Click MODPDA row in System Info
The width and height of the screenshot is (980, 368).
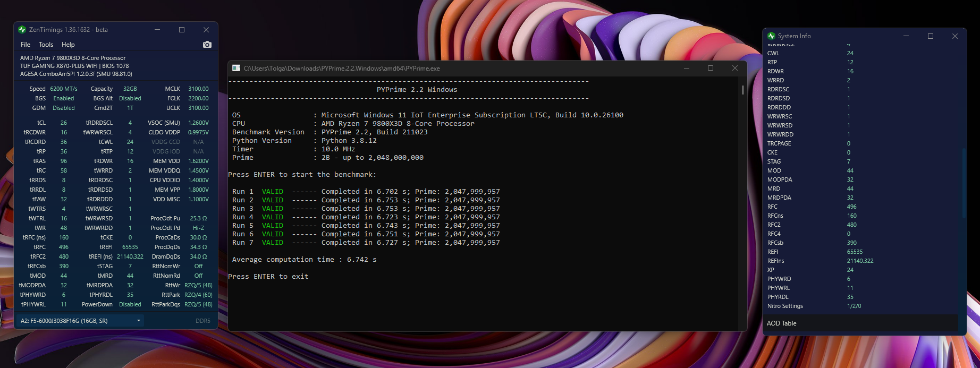click(860, 179)
